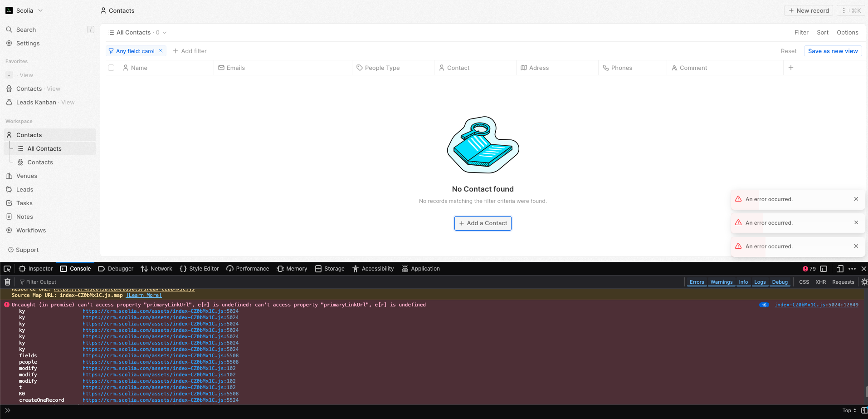Open the Contacts View favorite

tap(50, 89)
